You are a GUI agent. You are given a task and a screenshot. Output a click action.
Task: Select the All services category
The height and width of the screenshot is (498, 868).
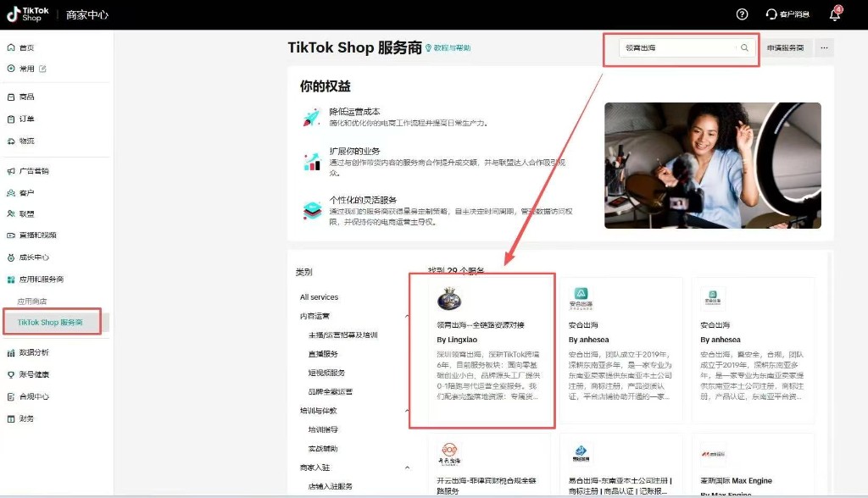pyautogui.click(x=319, y=297)
